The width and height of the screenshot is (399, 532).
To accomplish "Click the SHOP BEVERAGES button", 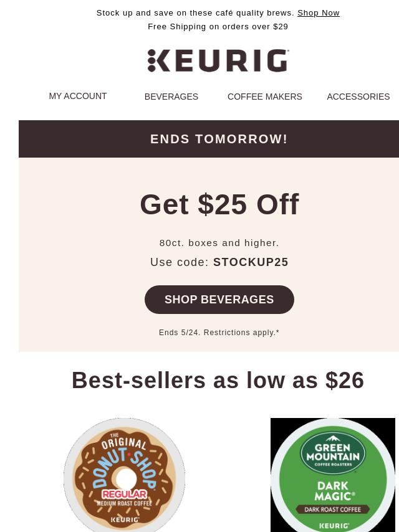I will pyautogui.click(x=219, y=300).
